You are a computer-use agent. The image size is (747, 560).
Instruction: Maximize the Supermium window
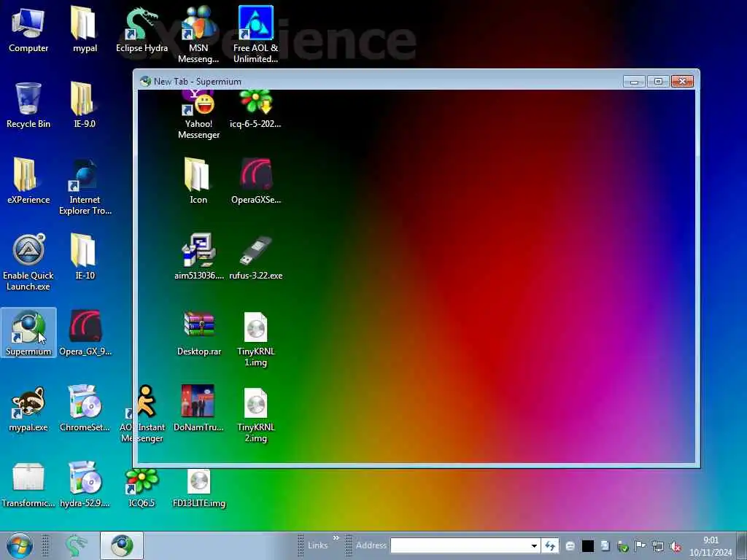(x=658, y=82)
